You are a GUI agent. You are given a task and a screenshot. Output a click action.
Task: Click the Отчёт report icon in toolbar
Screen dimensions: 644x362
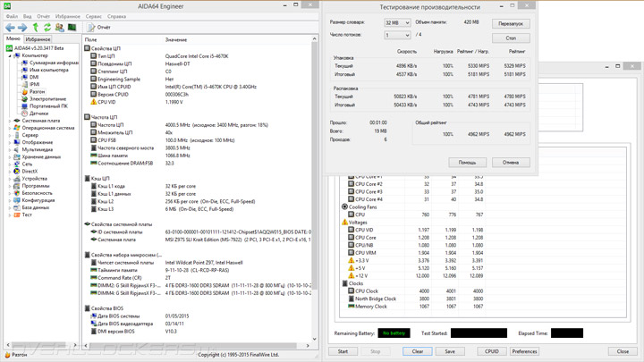pyautogui.click(x=91, y=28)
